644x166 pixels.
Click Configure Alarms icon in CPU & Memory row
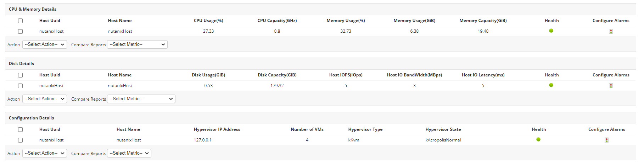[611, 31]
